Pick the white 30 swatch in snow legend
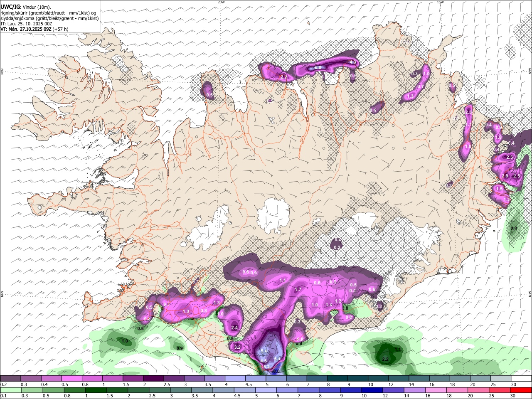532x399 pixels. coord(521,379)
